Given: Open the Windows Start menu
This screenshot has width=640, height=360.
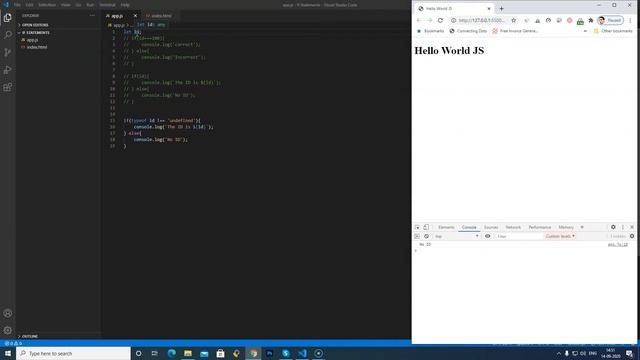Looking at the screenshot, I should pos(8,353).
